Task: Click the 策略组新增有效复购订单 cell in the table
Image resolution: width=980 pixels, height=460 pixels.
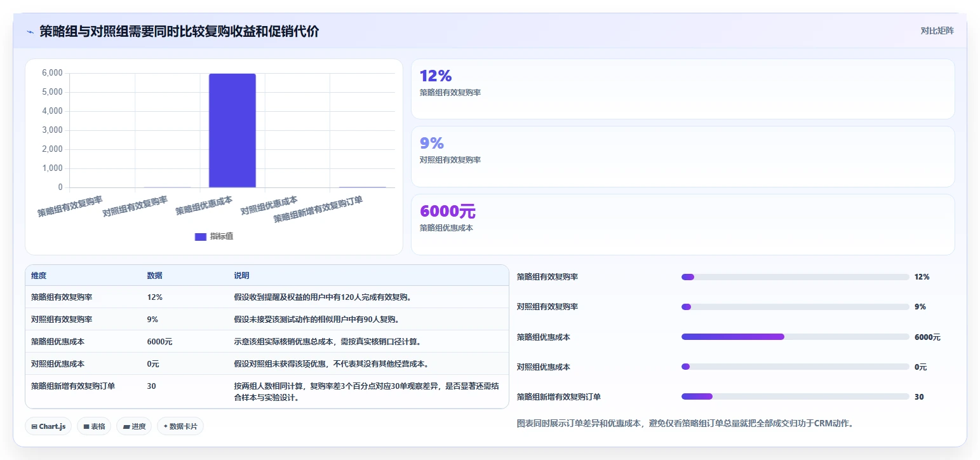Action: coord(73,386)
